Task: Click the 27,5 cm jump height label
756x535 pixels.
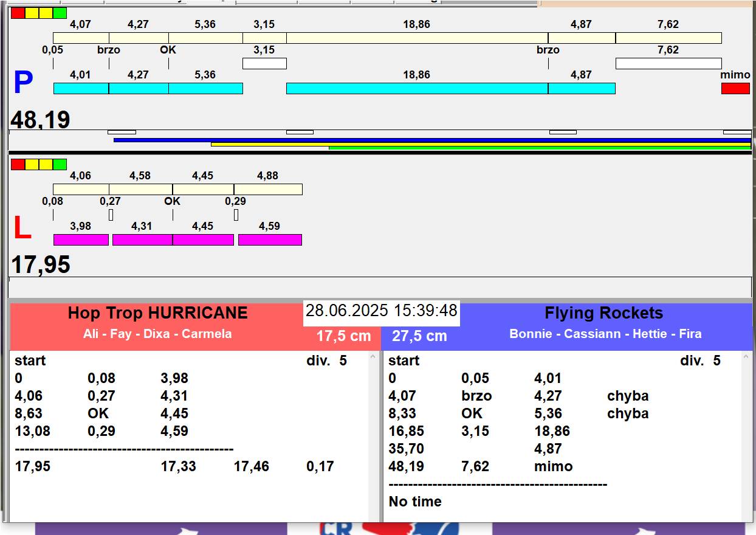Action: [419, 336]
